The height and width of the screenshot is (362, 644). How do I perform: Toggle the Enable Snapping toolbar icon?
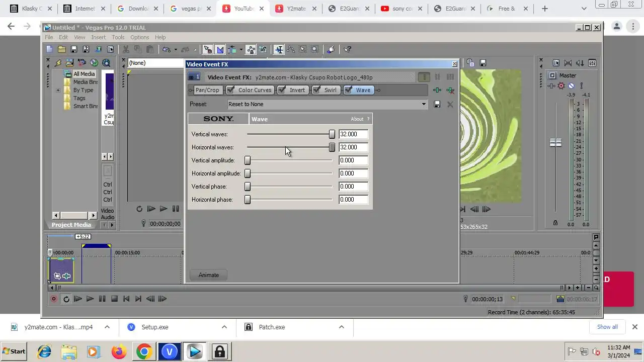tap(207, 49)
